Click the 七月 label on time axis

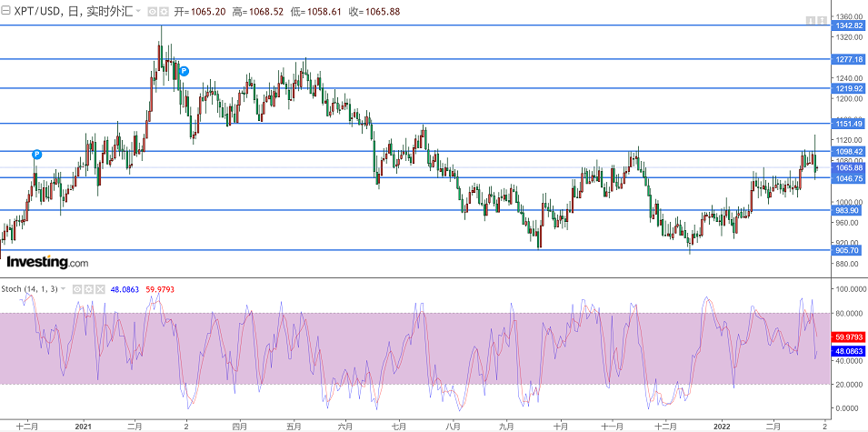[x=399, y=427]
